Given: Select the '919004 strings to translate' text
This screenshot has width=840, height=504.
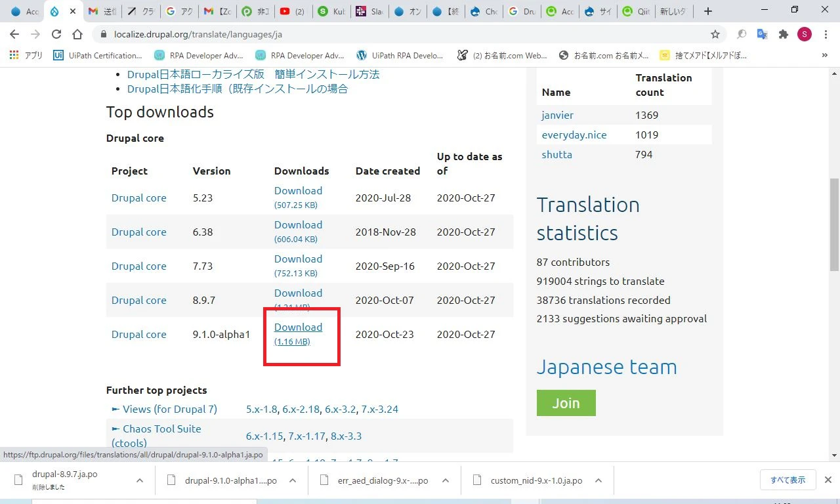Looking at the screenshot, I should (600, 281).
